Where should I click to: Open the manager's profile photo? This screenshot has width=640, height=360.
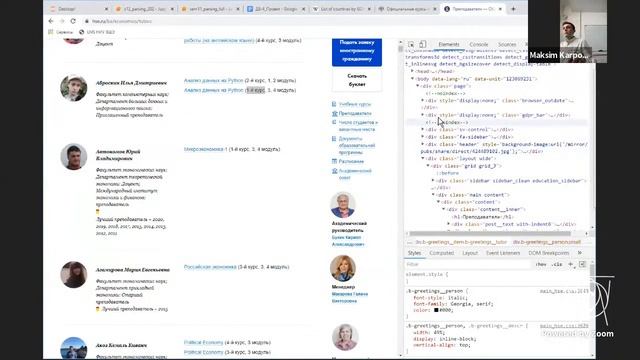tap(342, 268)
